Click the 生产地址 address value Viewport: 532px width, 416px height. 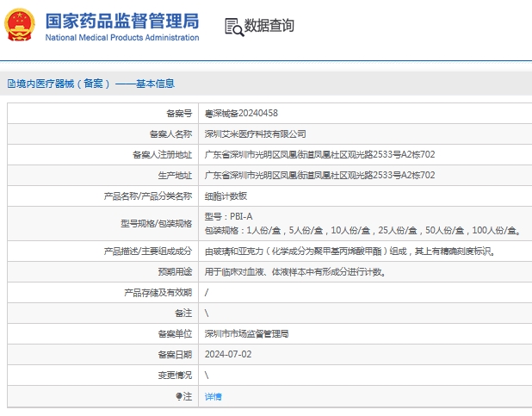[319, 175]
